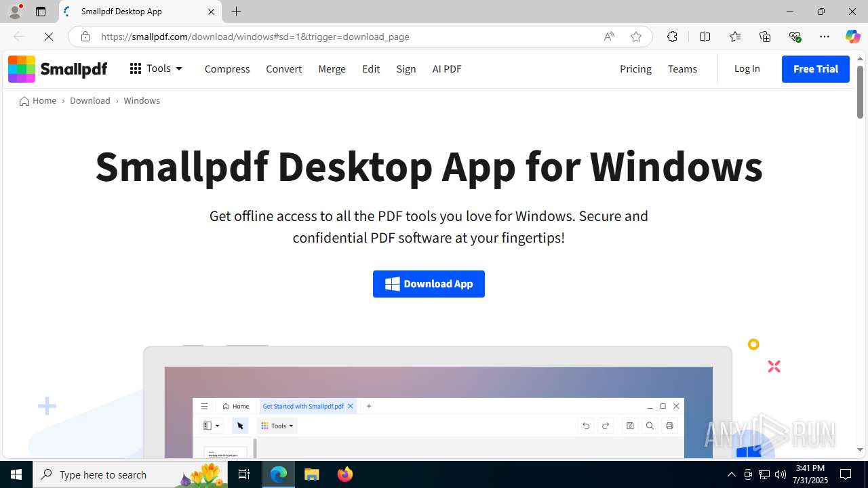868x488 pixels.
Task: Click the scrollbar down arrow
Action: click(x=860, y=449)
